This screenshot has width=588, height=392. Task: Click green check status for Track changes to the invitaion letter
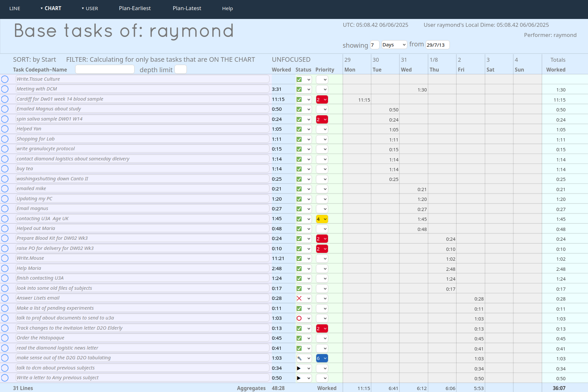[299, 328]
